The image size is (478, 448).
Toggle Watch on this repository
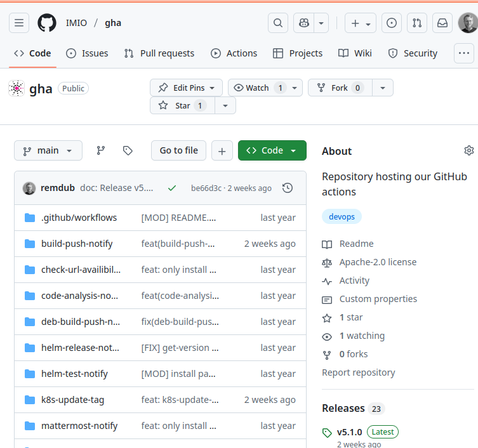click(257, 88)
